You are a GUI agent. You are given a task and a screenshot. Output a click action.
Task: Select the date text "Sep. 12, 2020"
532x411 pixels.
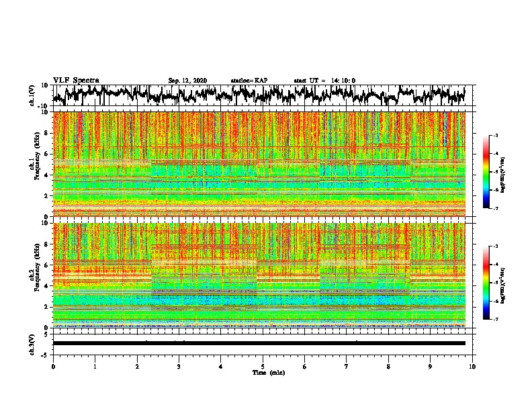pyautogui.click(x=187, y=81)
